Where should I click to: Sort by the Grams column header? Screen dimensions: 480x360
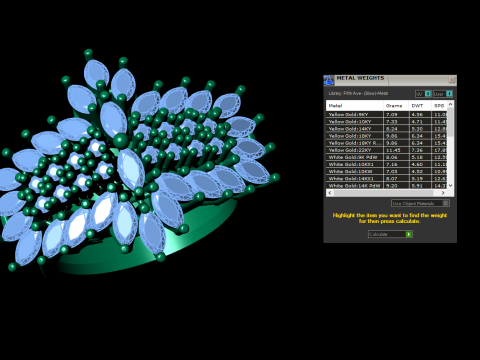(396, 106)
